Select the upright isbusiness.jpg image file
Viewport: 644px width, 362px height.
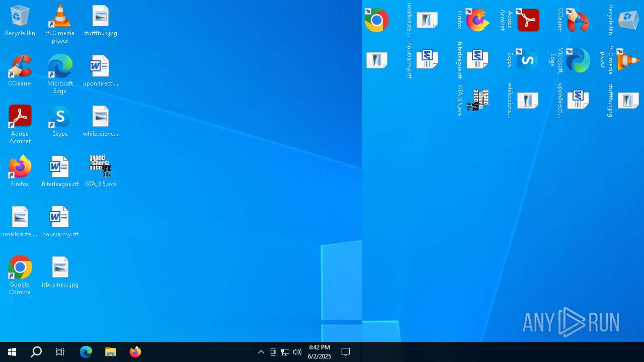tap(60, 273)
